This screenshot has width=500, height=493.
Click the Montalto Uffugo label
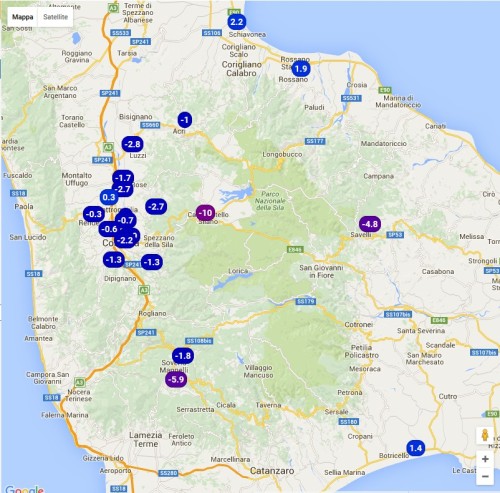pyautogui.click(x=77, y=179)
